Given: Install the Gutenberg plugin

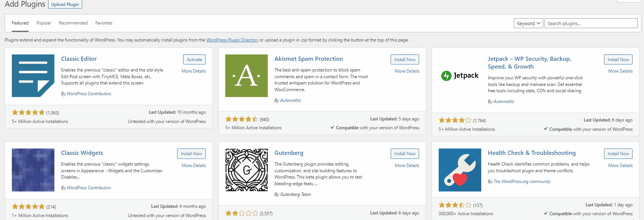Looking at the screenshot, I should [405, 154].
